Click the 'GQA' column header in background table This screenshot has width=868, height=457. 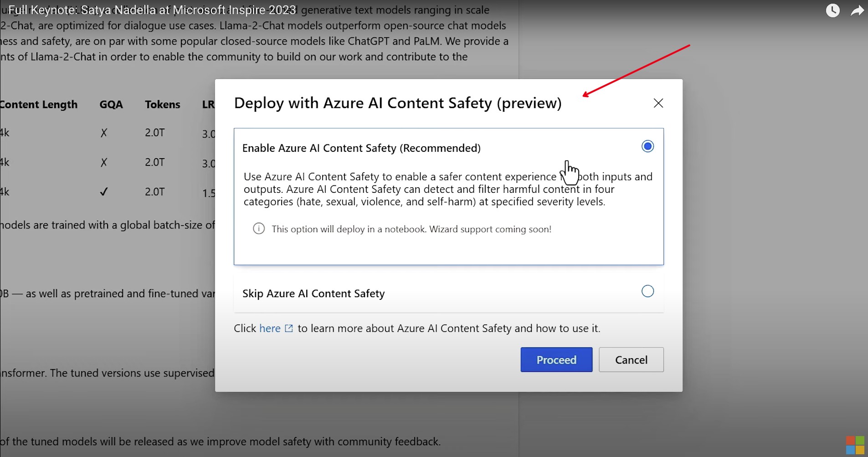tap(111, 104)
